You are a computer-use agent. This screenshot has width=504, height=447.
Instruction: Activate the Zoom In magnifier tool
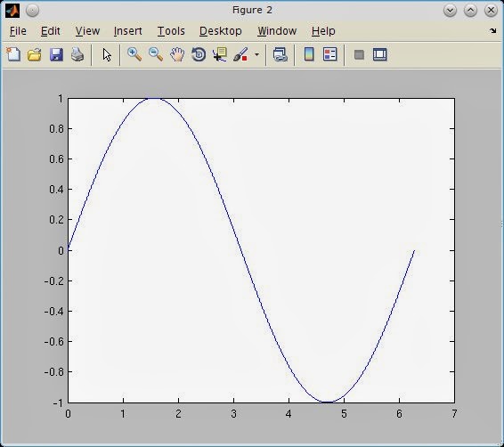point(134,54)
